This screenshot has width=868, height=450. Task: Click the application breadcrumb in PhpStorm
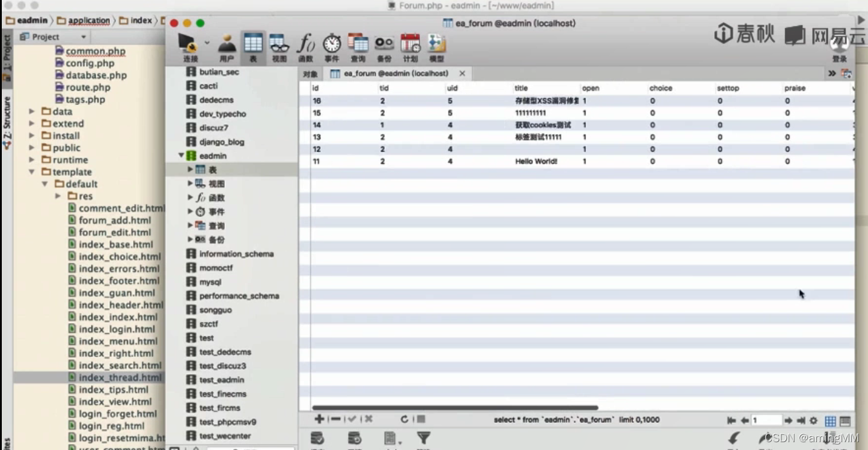[89, 20]
